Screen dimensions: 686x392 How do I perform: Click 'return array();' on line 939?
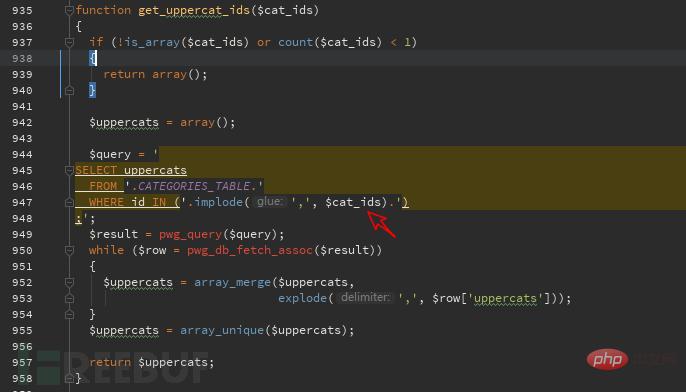(155, 74)
